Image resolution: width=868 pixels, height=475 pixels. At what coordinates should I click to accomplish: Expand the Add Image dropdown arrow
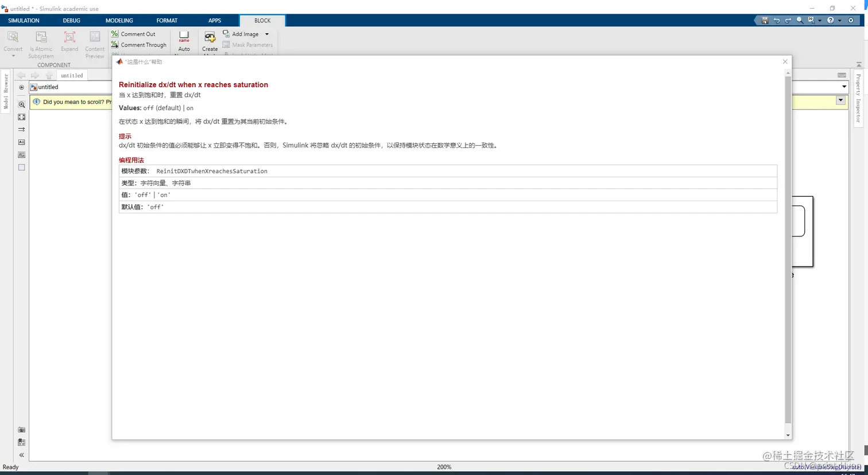[x=267, y=34]
